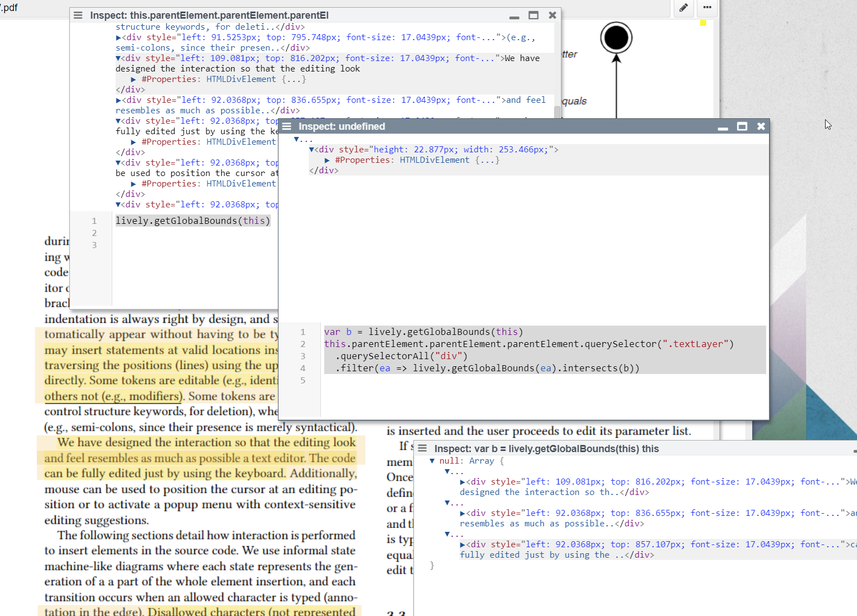Image resolution: width=857 pixels, height=616 pixels.
Task: Click the 'var b = lively.getGlobalBounds(this)' code line
Action: tap(423, 332)
